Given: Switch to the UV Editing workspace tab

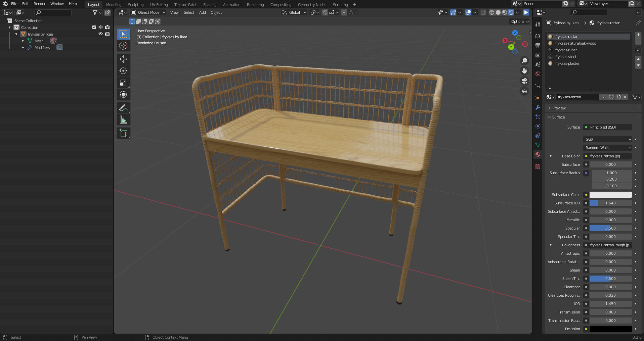Looking at the screenshot, I should (x=159, y=5).
